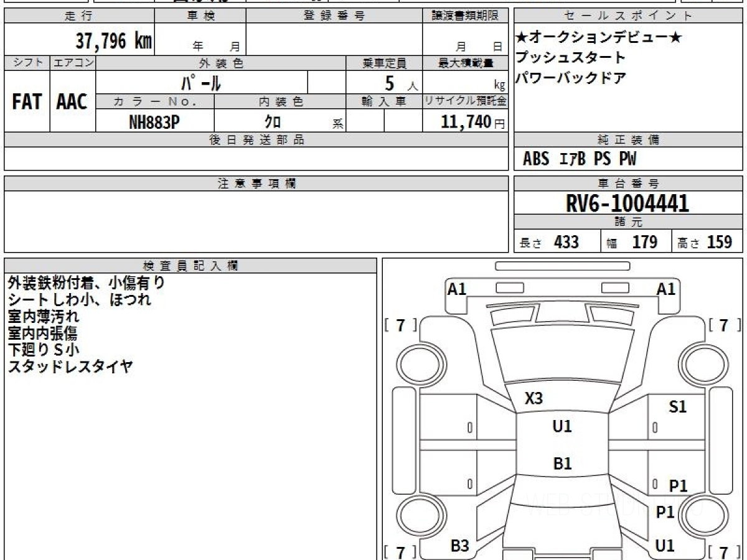The height and width of the screenshot is (560, 747).
Task: Click the 譲渡書類期限 header
Action: 465,16
